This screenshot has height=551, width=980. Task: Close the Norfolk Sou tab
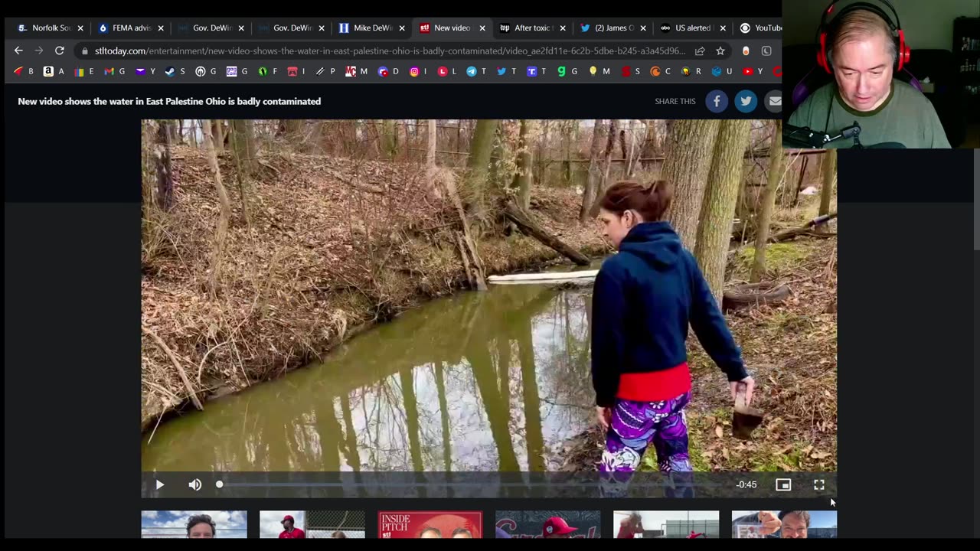(80, 28)
